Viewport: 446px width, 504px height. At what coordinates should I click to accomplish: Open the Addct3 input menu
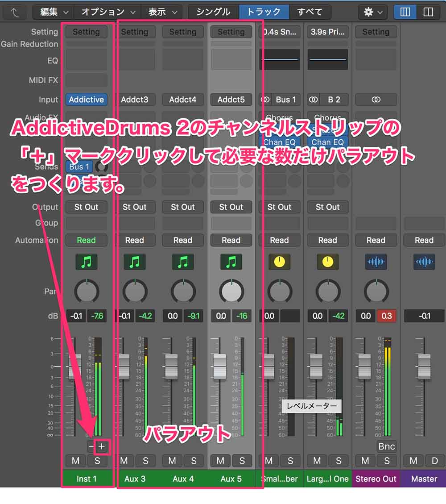click(135, 100)
